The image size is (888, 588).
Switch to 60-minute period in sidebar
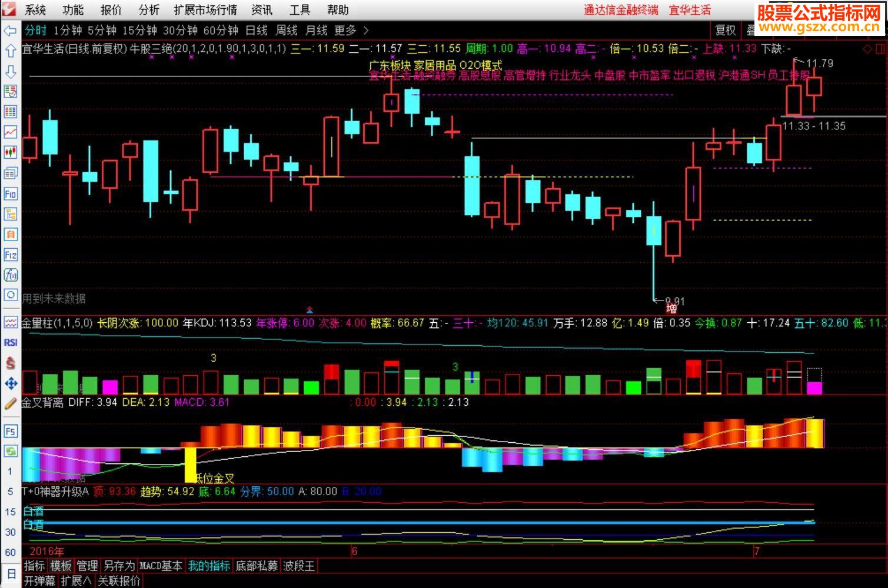coord(10,552)
